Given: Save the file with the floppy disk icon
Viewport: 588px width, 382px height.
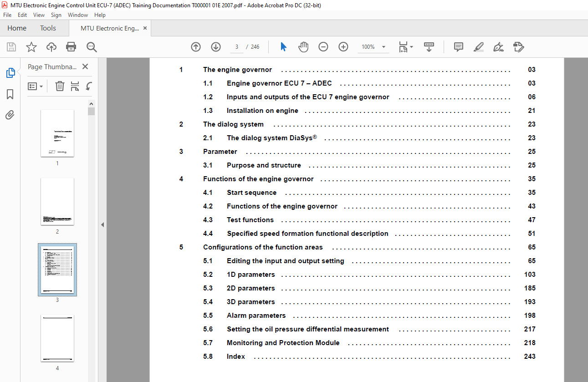Looking at the screenshot, I should tap(11, 47).
